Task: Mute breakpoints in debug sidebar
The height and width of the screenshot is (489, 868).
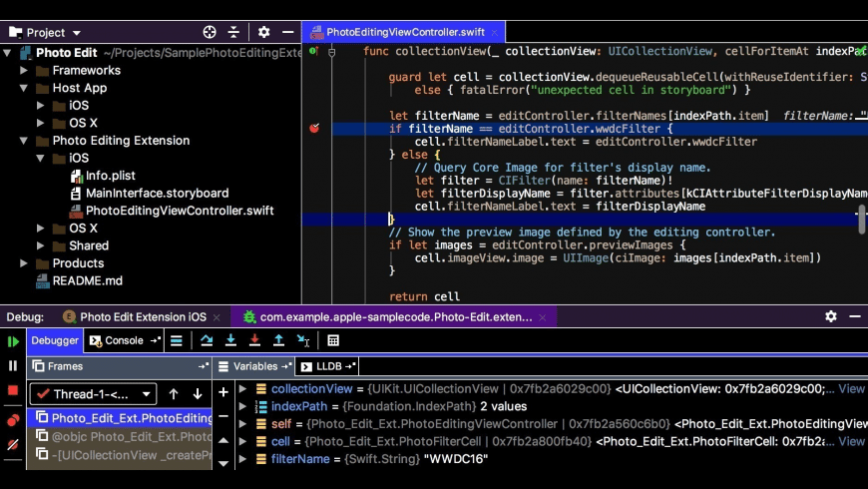Action: click(13, 444)
